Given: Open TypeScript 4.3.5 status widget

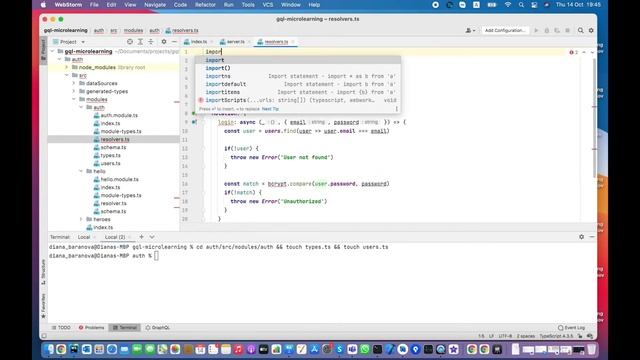Looking at the screenshot, I should click(x=556, y=336).
